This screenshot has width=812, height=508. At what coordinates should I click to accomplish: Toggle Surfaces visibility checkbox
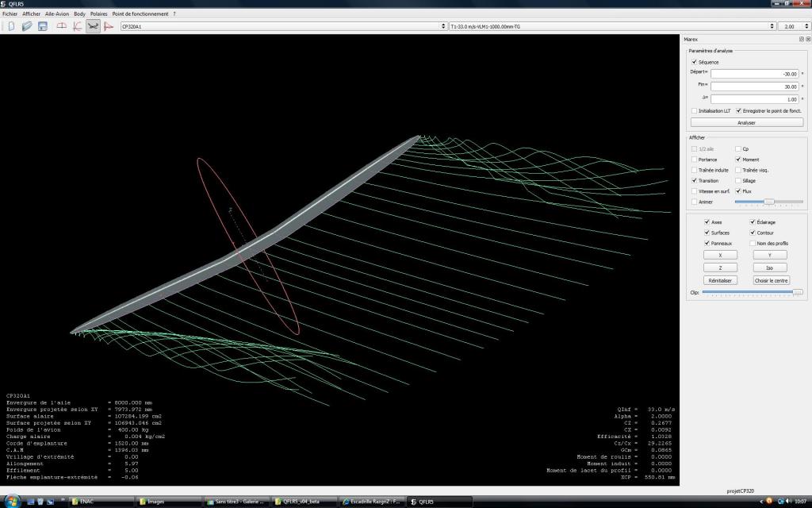point(707,233)
